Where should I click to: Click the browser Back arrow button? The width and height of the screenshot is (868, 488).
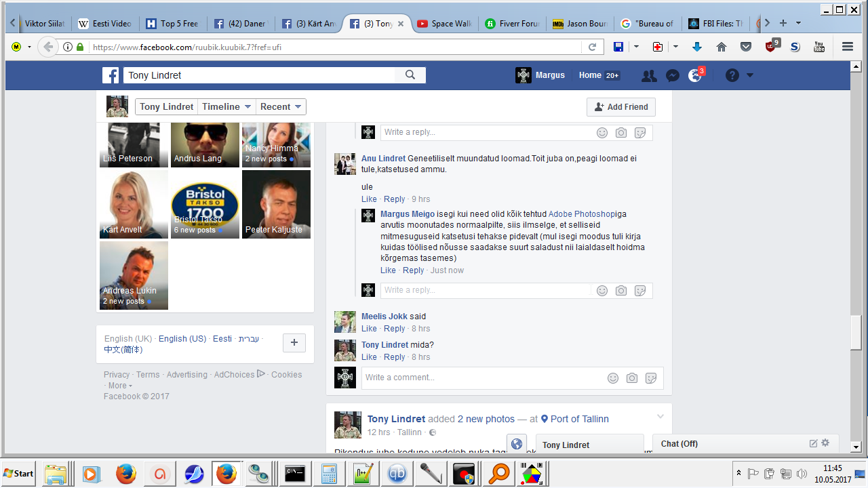pyautogui.click(x=47, y=47)
